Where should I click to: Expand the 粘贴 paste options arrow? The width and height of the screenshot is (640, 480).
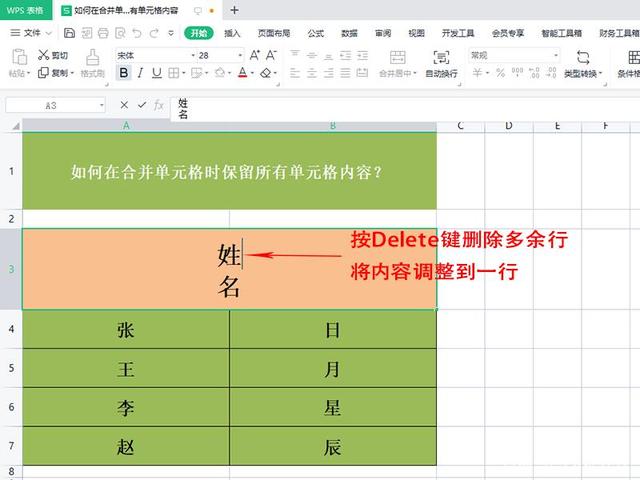pyautogui.click(x=28, y=73)
